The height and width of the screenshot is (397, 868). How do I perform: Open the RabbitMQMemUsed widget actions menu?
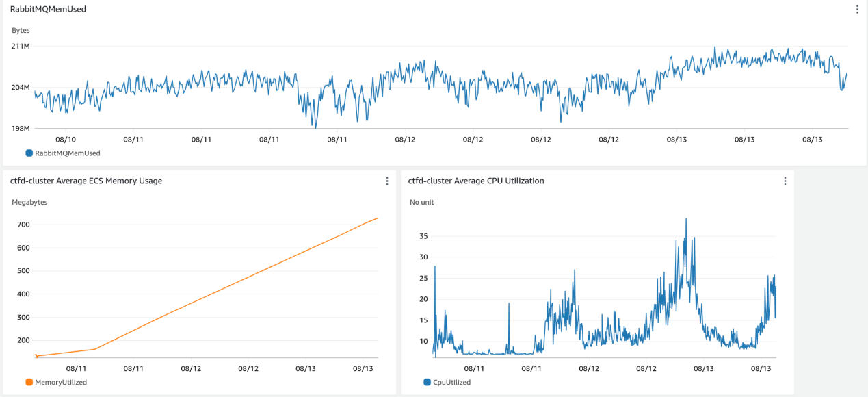(x=857, y=10)
